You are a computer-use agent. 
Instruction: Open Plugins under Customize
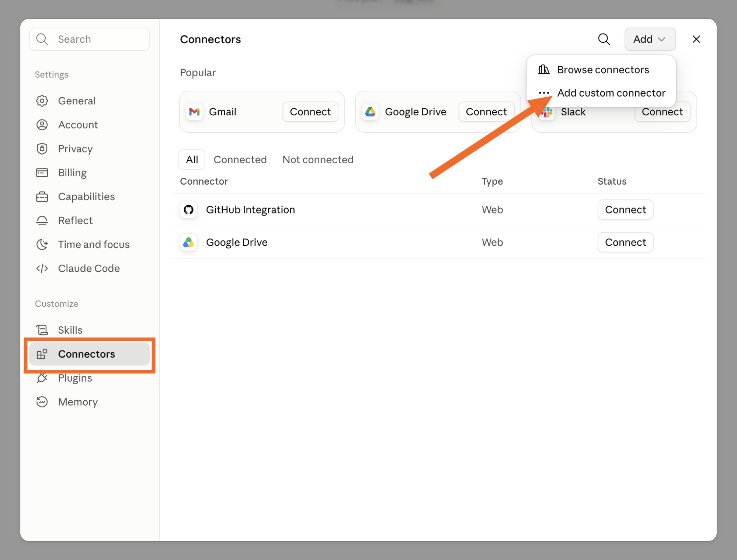90,378
